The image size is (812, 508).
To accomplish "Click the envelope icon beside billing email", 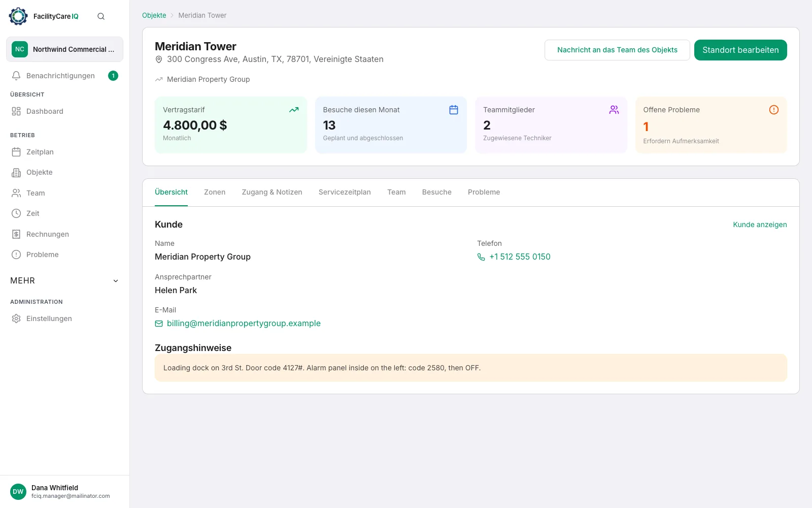I will point(159,324).
